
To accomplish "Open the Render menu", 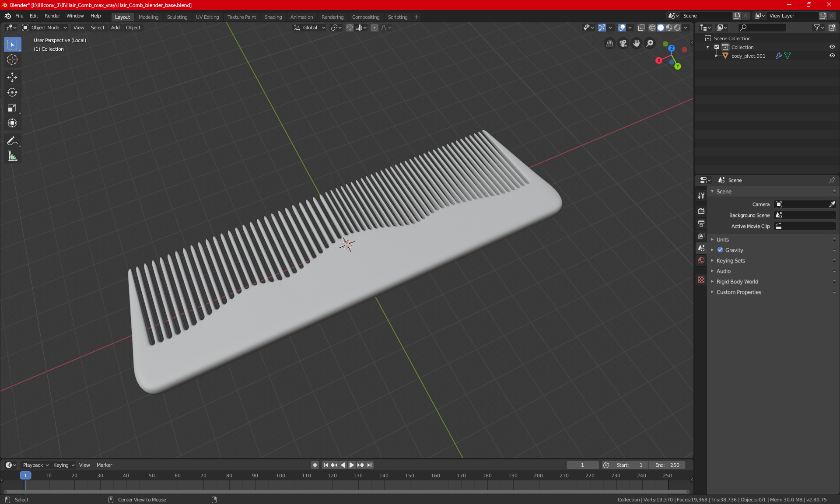I will [x=52, y=16].
